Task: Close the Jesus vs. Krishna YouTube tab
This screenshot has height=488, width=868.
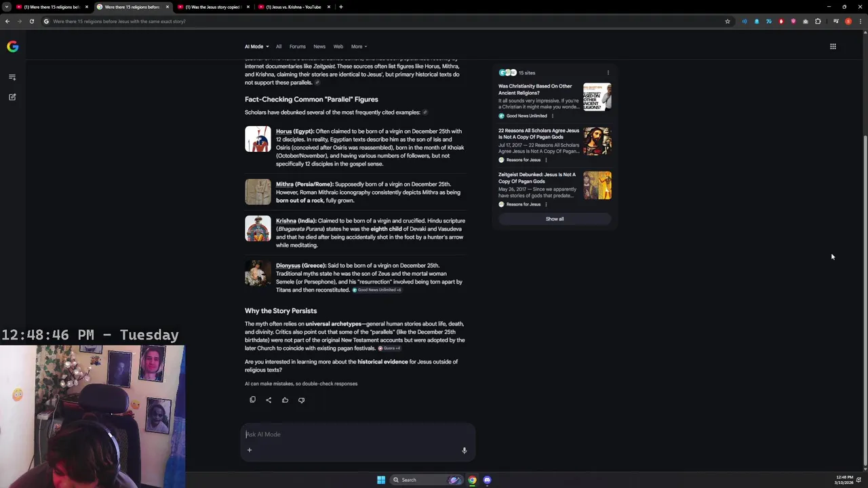Action: coord(329,7)
